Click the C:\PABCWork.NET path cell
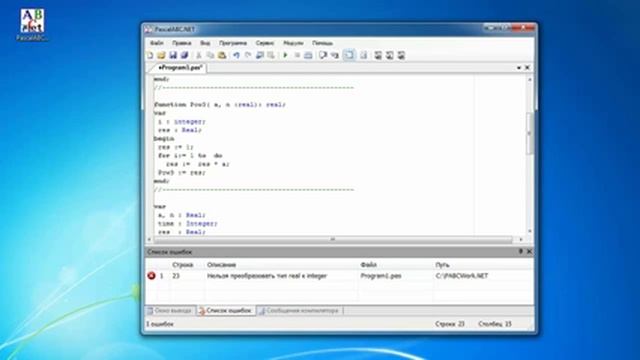This screenshot has height=360, width=640. click(x=462, y=276)
